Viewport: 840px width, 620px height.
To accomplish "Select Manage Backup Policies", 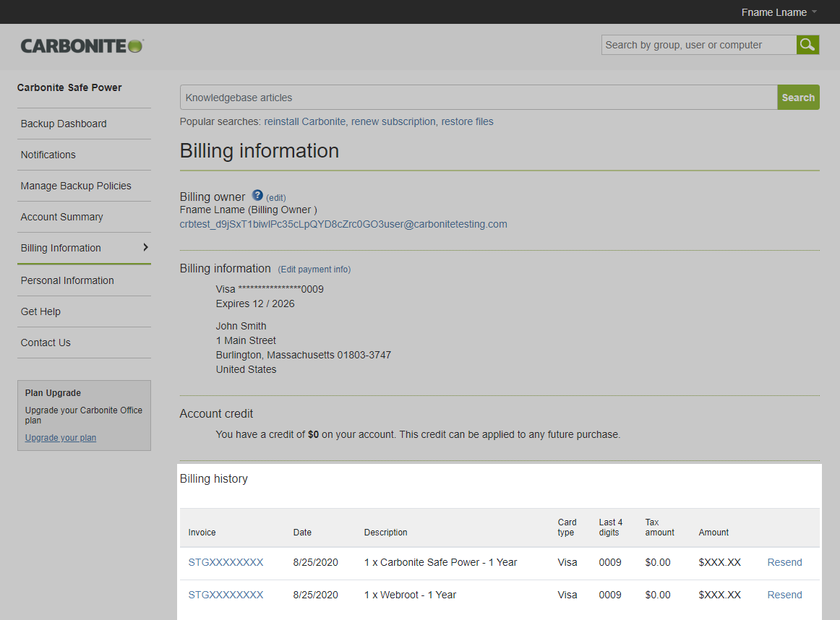I will (76, 186).
